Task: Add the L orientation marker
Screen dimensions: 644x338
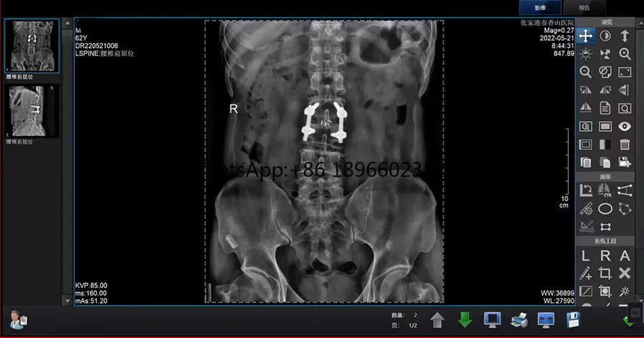Action: coord(585,256)
